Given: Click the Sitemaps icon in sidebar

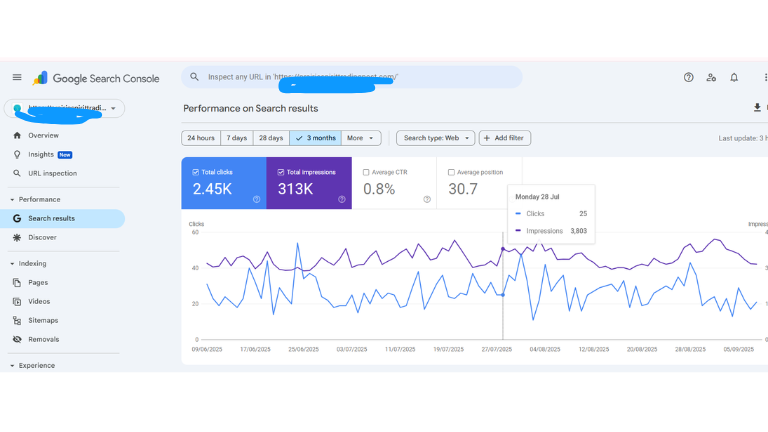Looking at the screenshot, I should tap(17, 320).
